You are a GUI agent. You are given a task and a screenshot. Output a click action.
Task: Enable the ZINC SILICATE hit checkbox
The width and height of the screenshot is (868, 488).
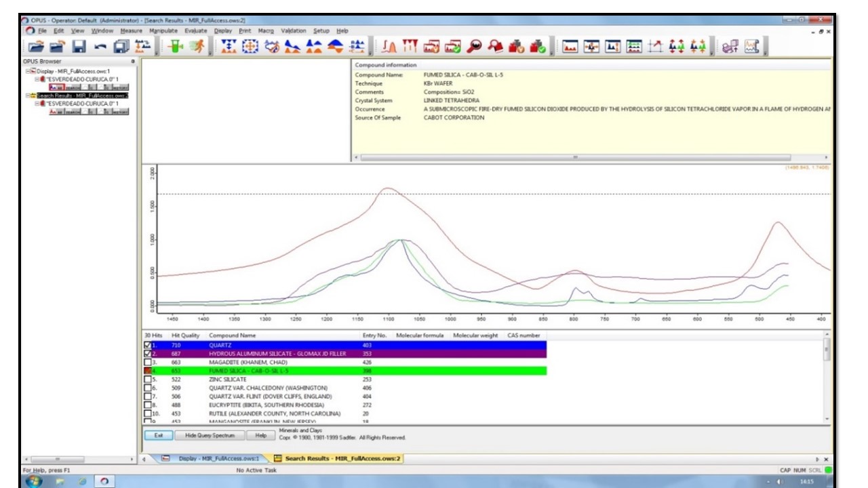click(x=149, y=380)
